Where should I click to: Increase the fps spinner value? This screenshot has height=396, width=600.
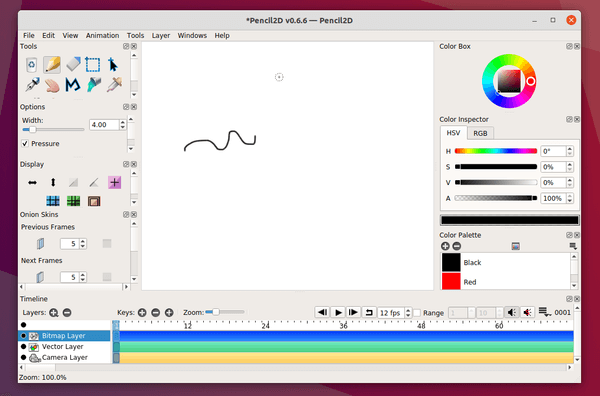[408, 310]
